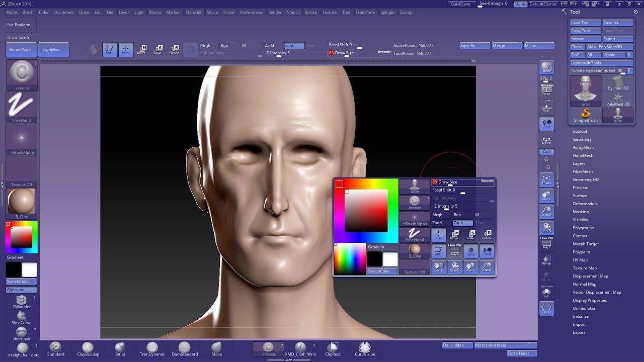Expand the Geometry subpalette

tap(582, 139)
